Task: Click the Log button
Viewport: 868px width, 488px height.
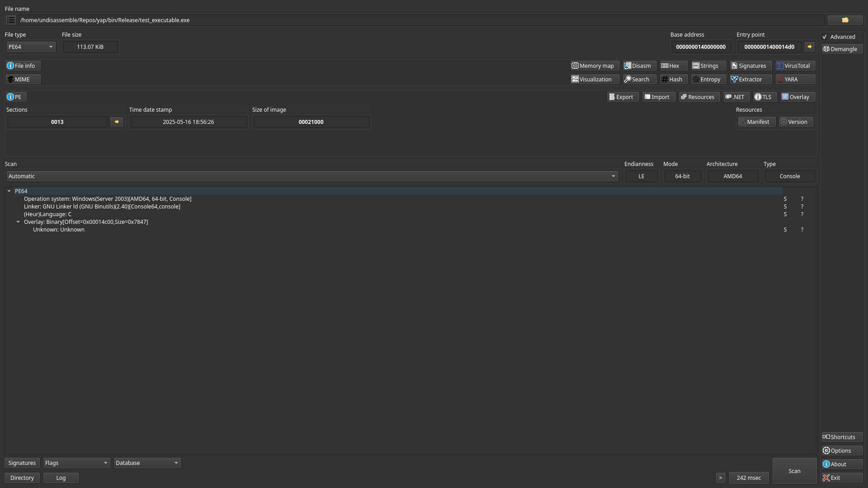Action: [61, 478]
